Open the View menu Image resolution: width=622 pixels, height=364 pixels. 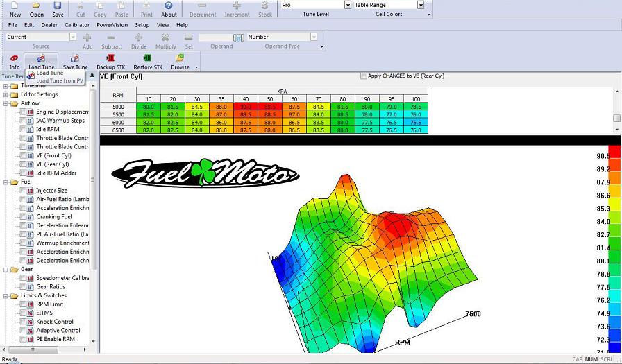coord(162,24)
